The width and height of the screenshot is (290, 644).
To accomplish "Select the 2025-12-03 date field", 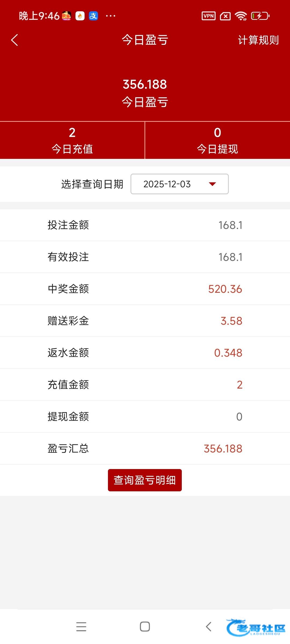I will point(167,184).
